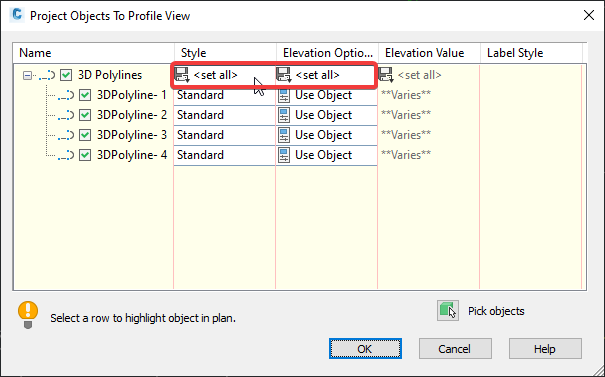The height and width of the screenshot is (377, 605).
Task: Click the polyline icon beside 3DPolyline- 1
Action: click(x=66, y=95)
